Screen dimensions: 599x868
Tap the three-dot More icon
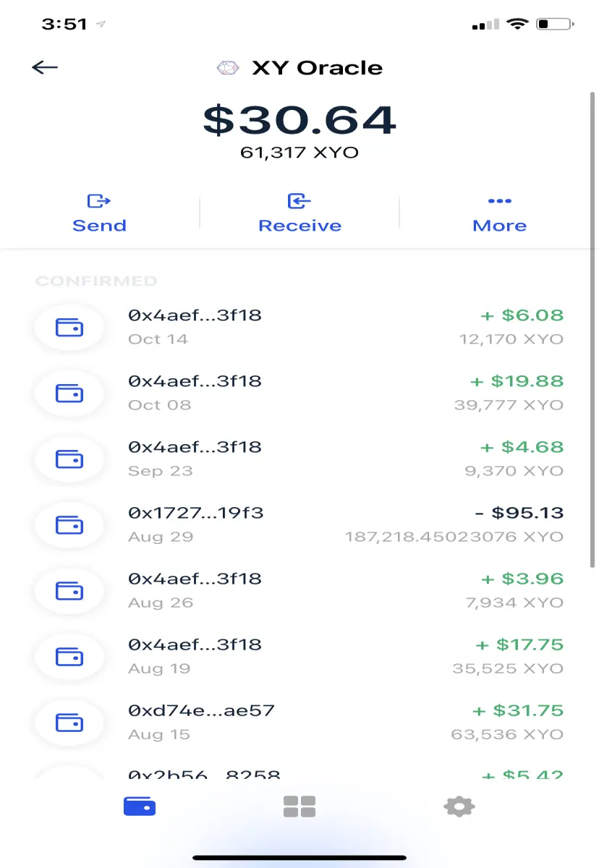pos(500,201)
